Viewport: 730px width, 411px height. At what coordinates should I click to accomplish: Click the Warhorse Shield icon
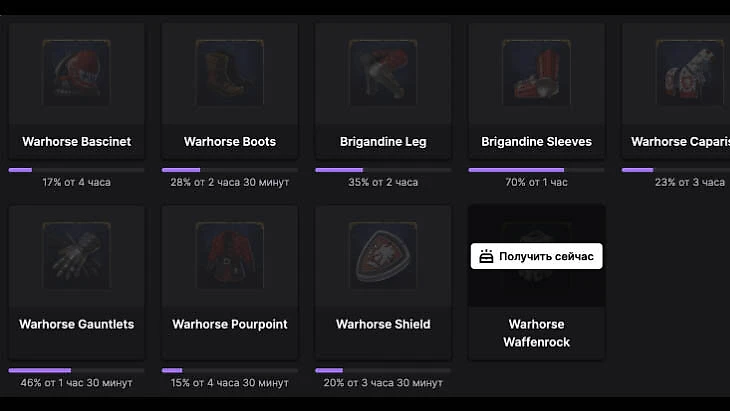(x=383, y=256)
